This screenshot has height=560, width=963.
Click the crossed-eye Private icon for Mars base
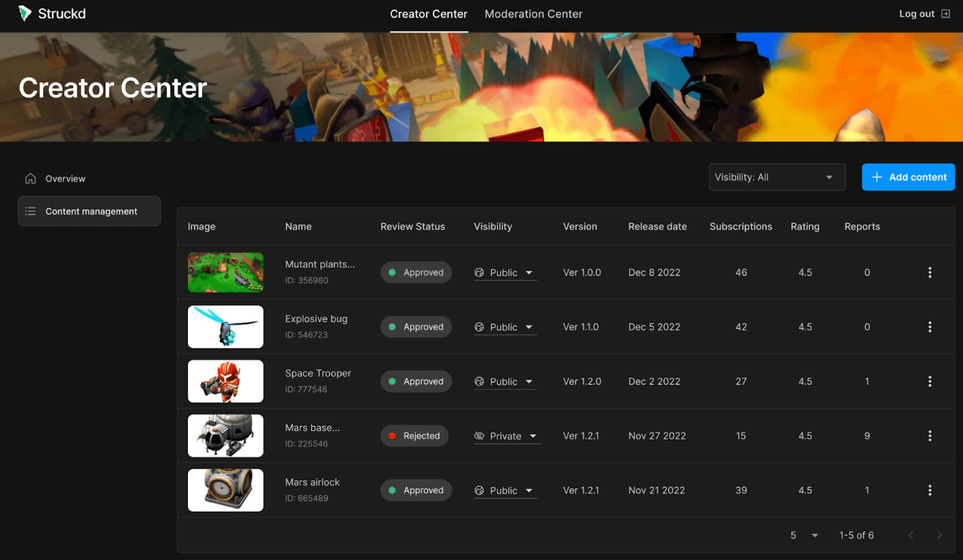click(x=479, y=436)
